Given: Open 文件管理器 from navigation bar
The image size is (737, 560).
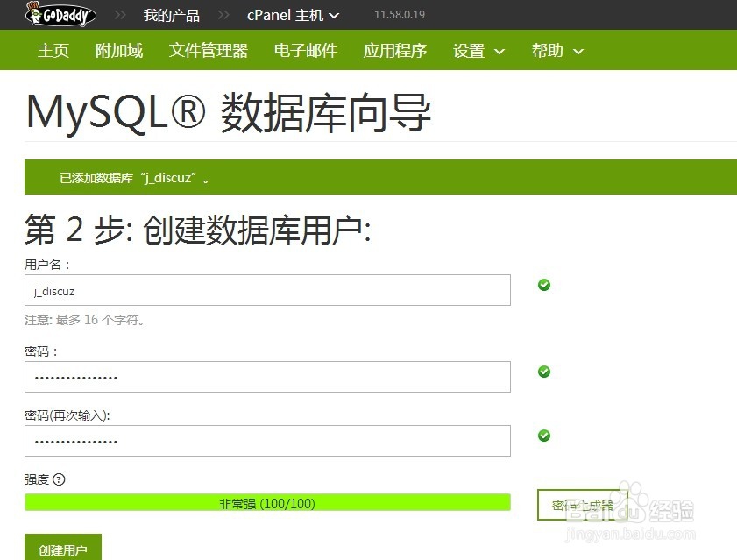Looking at the screenshot, I should pyautogui.click(x=209, y=50).
